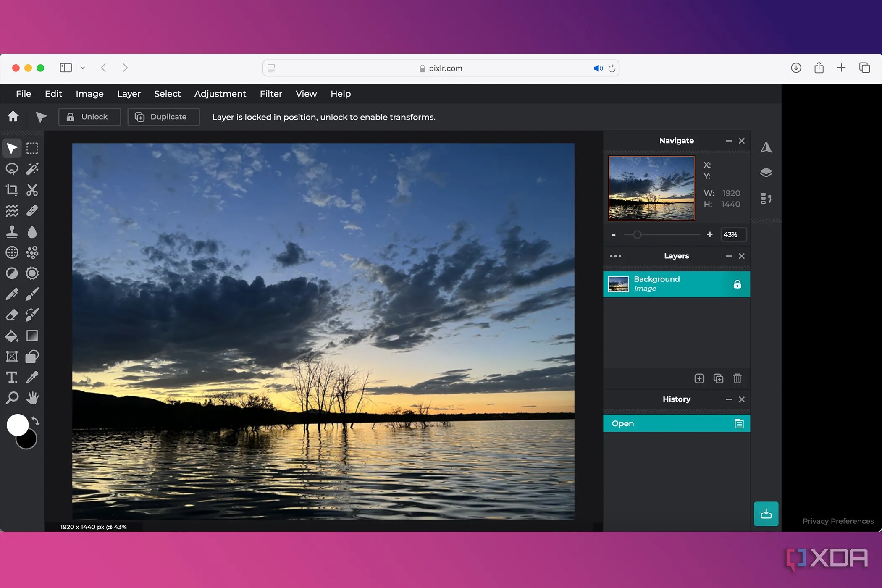Select the Text tool
882x588 pixels.
[12, 377]
